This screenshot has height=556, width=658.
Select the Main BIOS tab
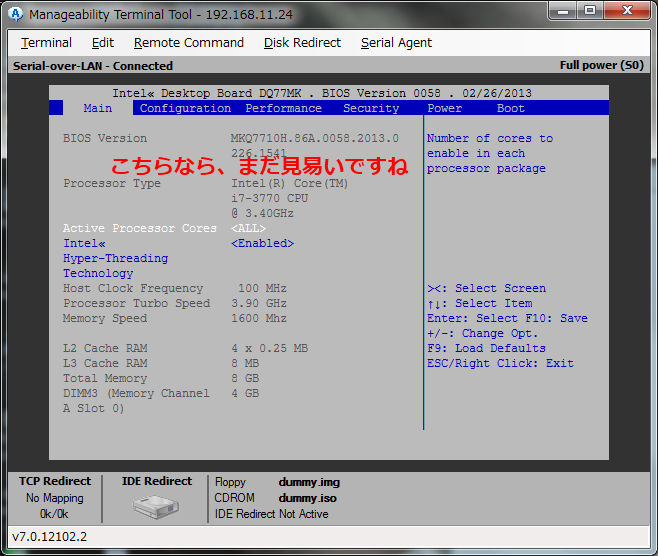click(98, 108)
